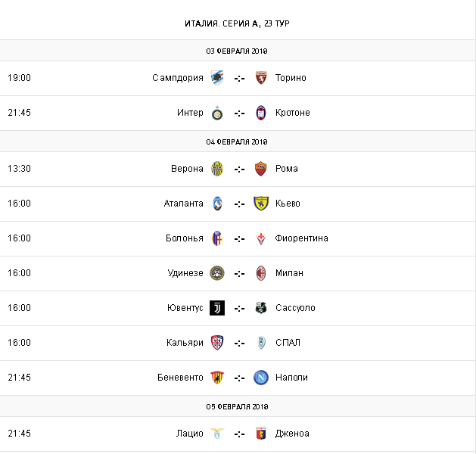Image resolution: width=476 pixels, height=454 pixels.
Task: Open the Кротоне team link
Action: [x=293, y=113]
